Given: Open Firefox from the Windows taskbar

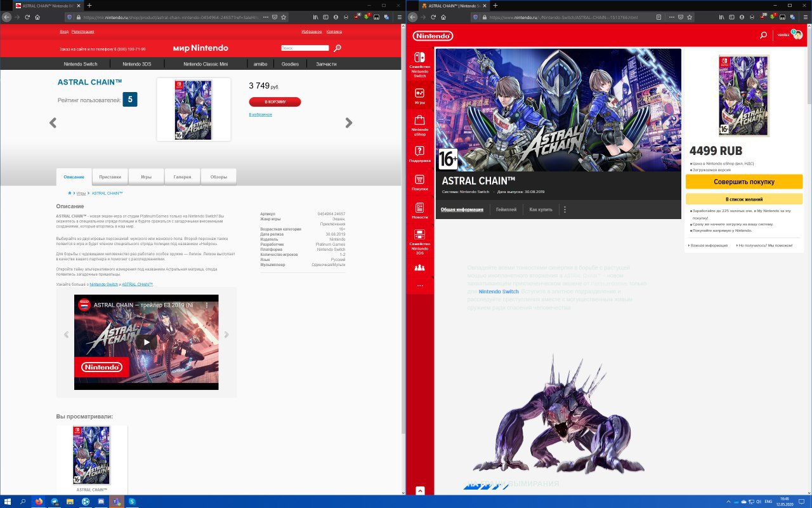Looking at the screenshot, I should [x=39, y=502].
